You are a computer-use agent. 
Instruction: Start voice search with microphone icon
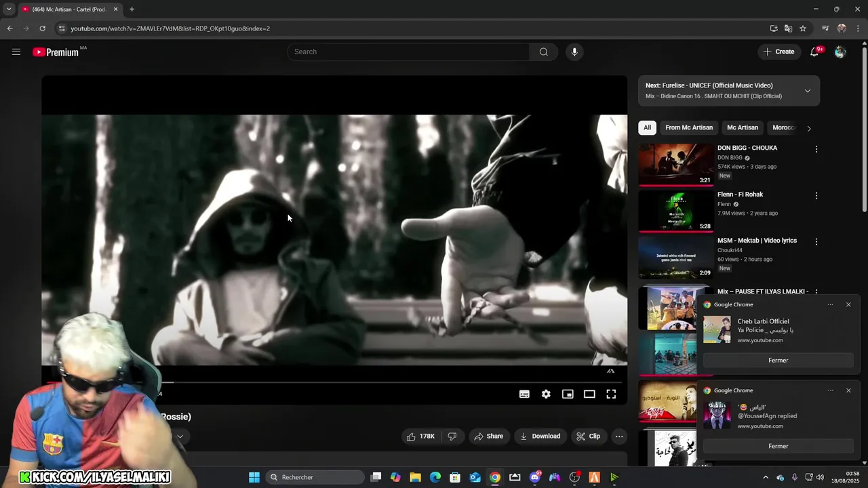574,52
